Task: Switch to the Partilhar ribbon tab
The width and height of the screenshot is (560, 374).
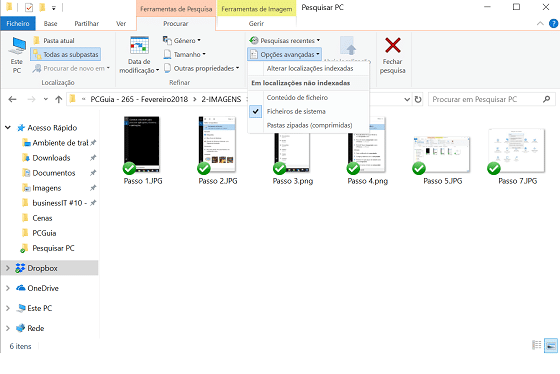Action: pyautogui.click(x=86, y=24)
